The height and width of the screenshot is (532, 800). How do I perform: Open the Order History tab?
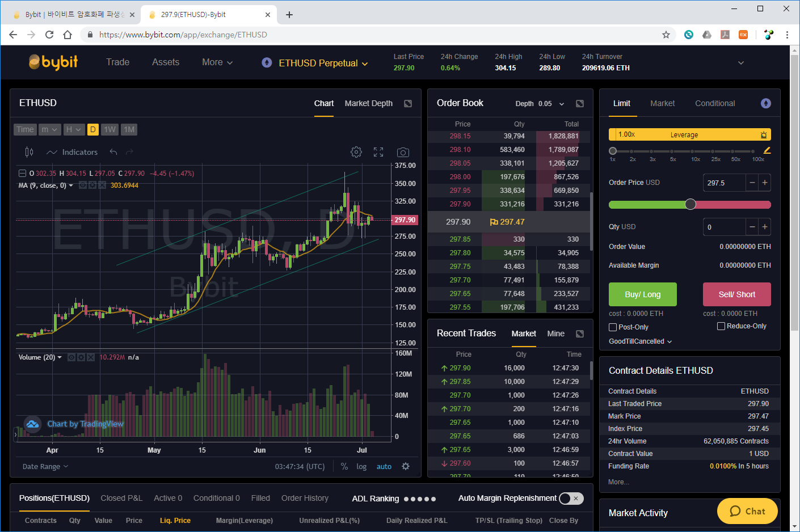click(305, 498)
